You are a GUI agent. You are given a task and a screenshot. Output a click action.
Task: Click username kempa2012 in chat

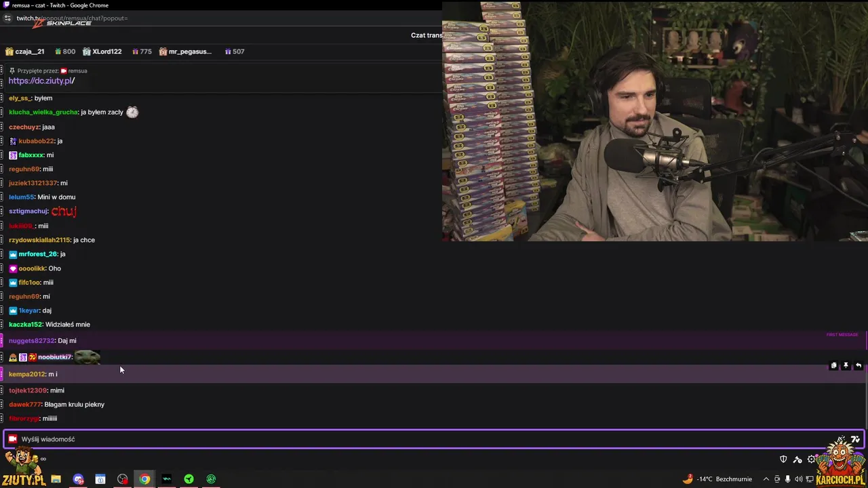pyautogui.click(x=26, y=374)
